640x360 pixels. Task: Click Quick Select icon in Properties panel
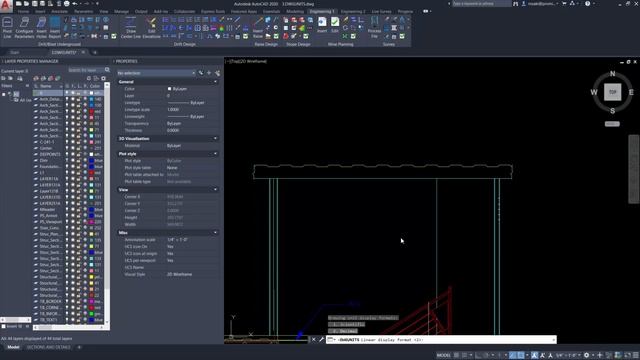218,73
